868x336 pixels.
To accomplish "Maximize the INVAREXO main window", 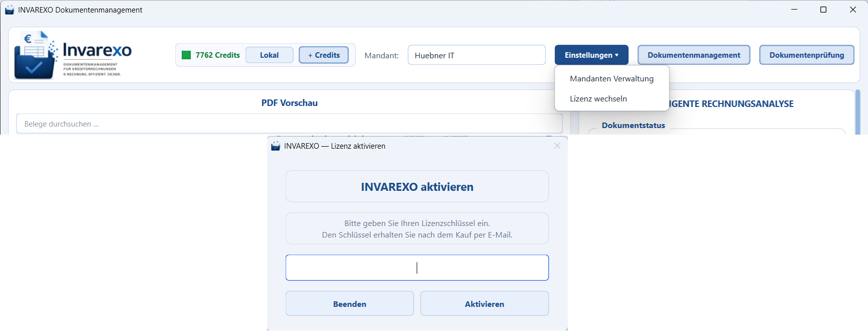I will point(823,10).
